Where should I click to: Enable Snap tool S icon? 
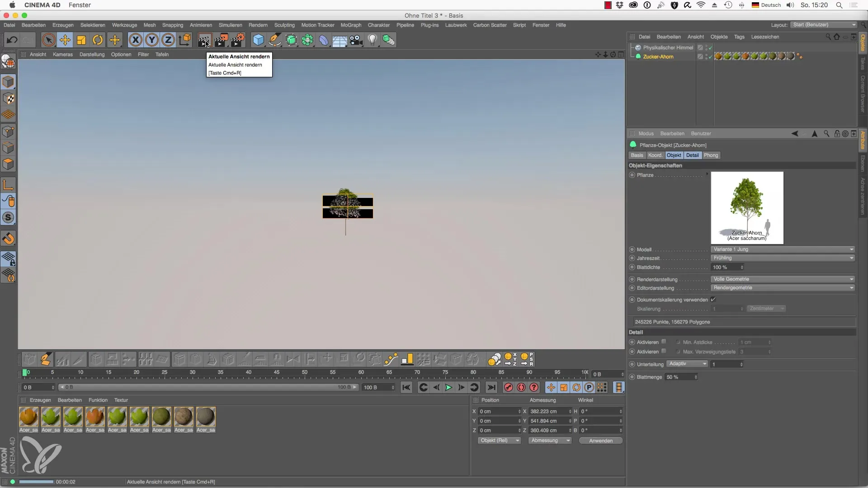pyautogui.click(x=8, y=217)
